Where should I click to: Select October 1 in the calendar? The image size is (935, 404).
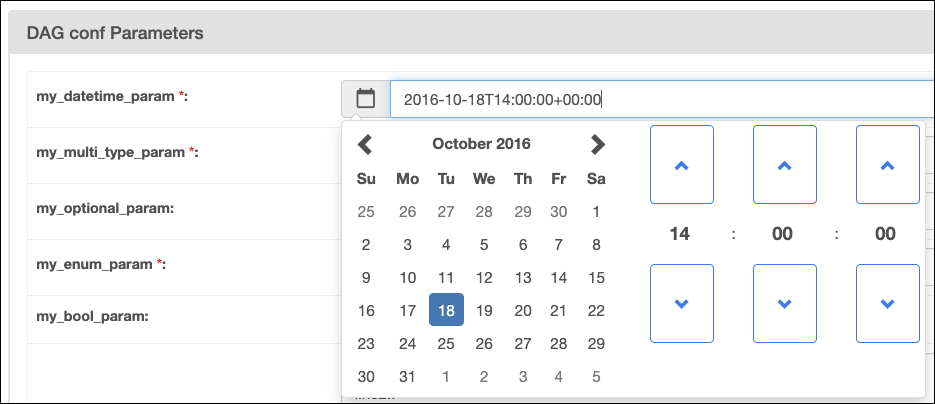pos(596,212)
